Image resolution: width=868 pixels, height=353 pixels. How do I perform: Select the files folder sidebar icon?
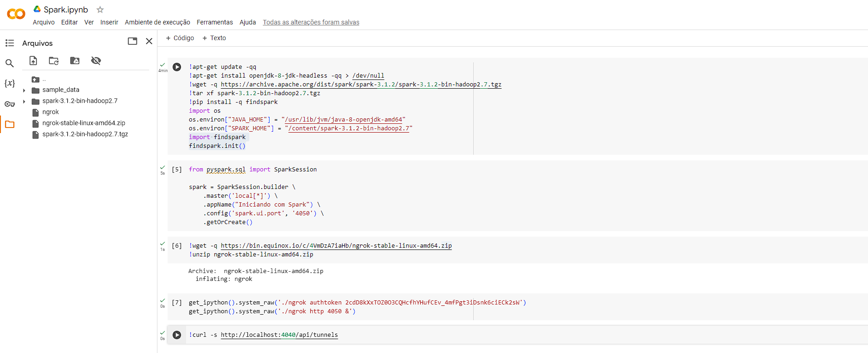(10, 124)
